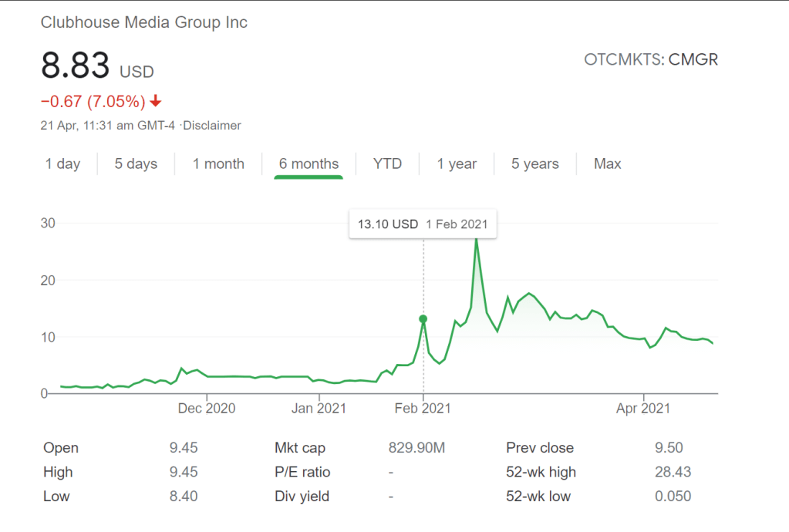
Task: Click the Apr 2021 axis label
Action: click(643, 408)
